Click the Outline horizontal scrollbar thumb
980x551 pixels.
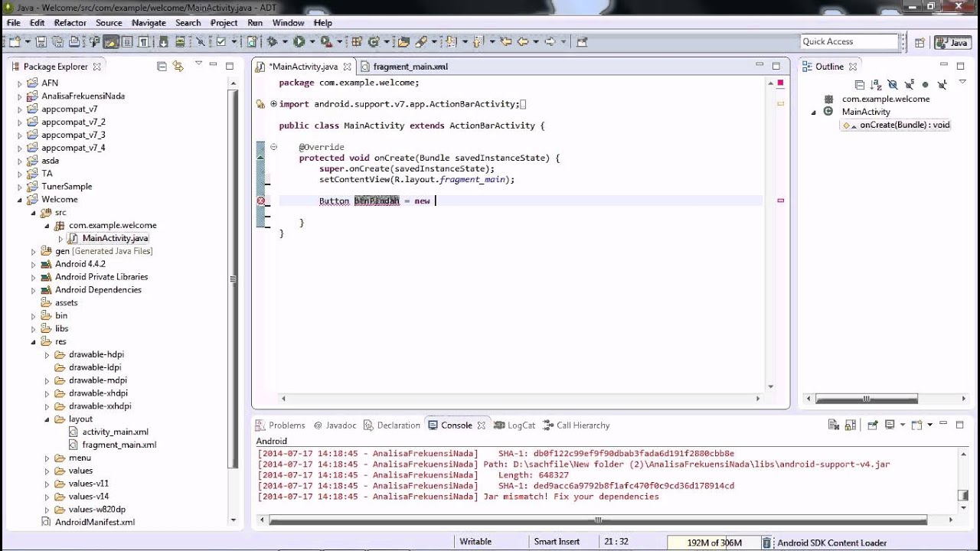867,399
